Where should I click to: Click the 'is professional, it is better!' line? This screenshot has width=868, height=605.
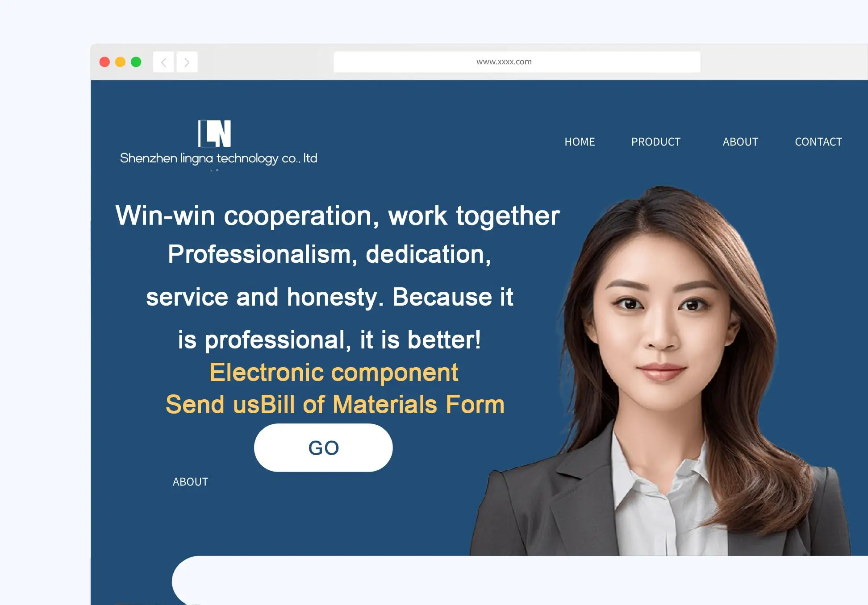pyautogui.click(x=330, y=340)
